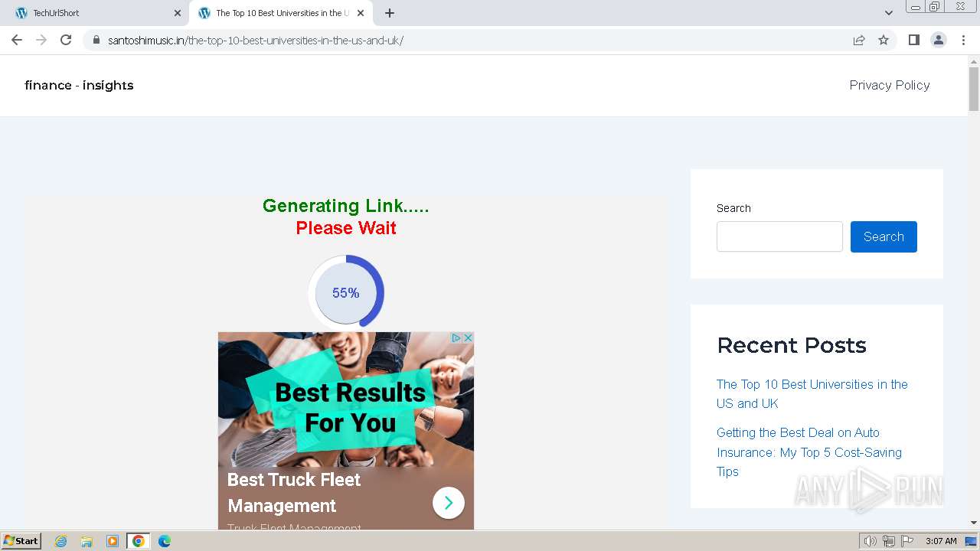980x551 pixels.
Task: Share this page using the share icon
Action: (x=859, y=40)
